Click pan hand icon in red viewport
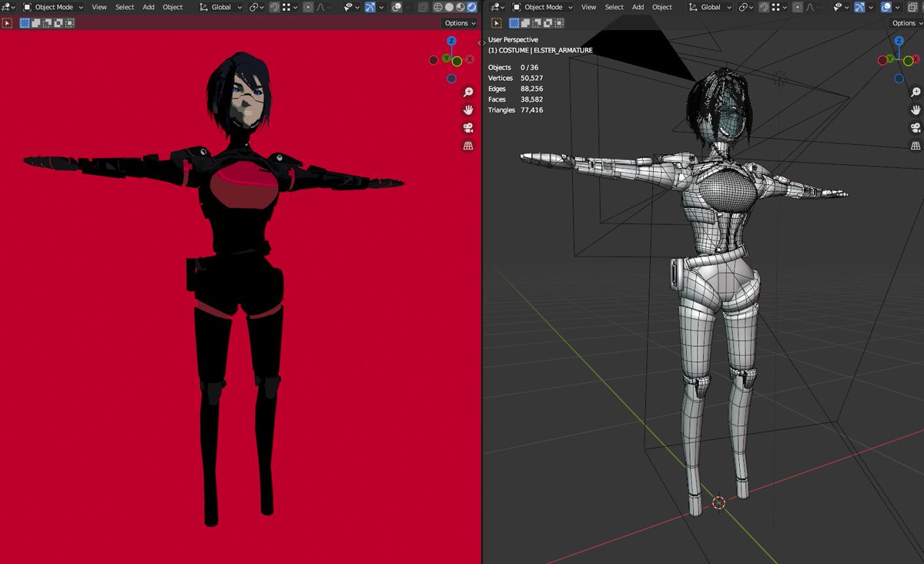Screen dimensions: 924x564 pos(468,110)
